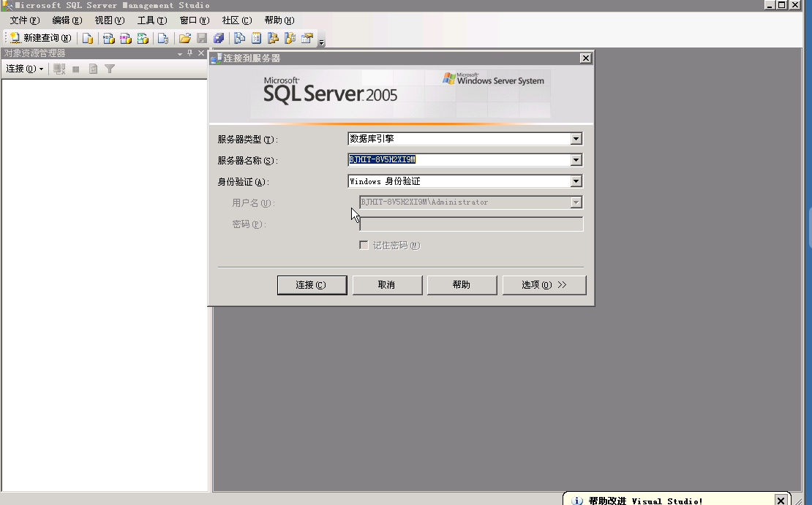The width and height of the screenshot is (812, 505).
Task: Open Object Explorer window position dropdown arrow
Action: point(180,54)
